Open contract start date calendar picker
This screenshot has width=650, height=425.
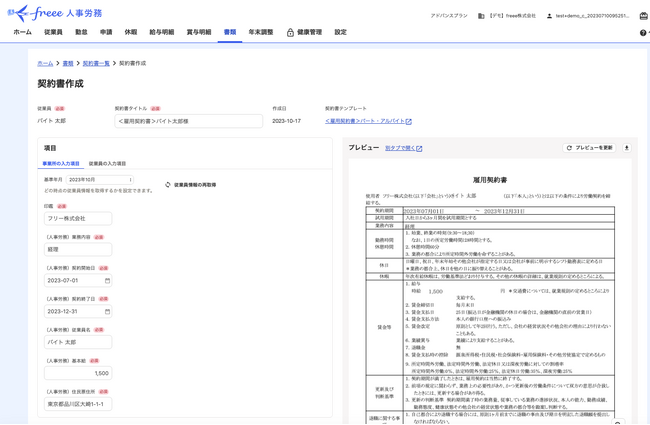click(x=107, y=281)
